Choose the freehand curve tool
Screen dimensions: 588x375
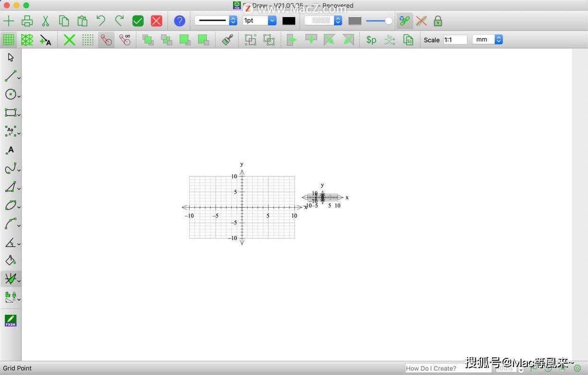[x=10, y=169]
